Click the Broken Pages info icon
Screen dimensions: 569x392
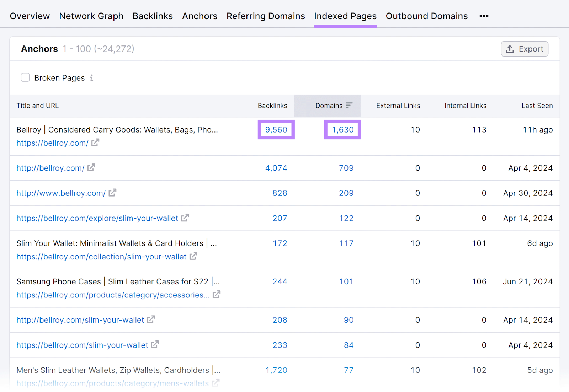(92, 78)
